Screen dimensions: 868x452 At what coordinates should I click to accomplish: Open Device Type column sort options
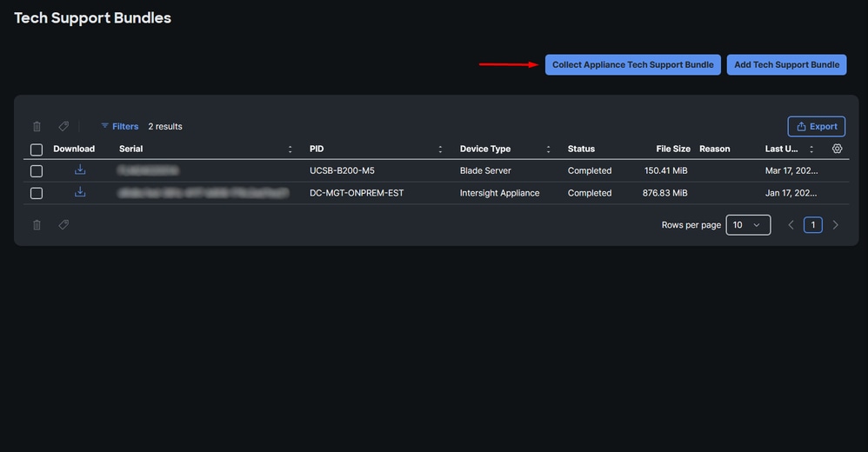(548, 149)
